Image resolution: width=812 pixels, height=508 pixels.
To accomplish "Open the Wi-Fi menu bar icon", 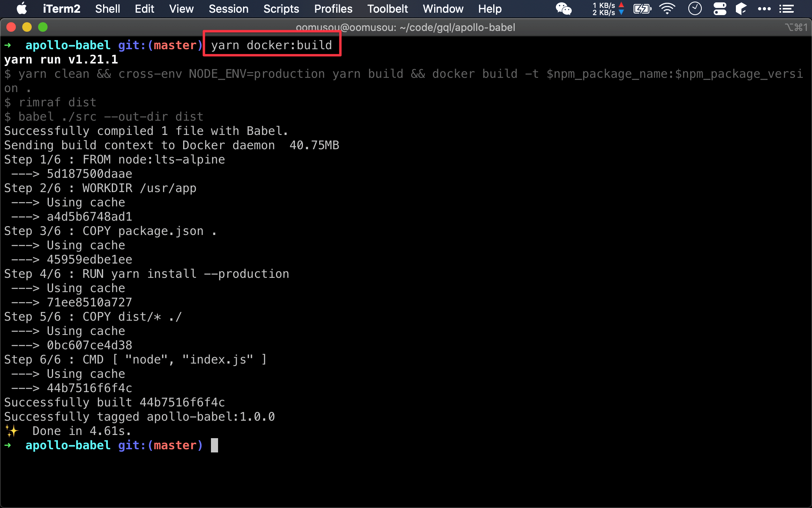I will tap(667, 9).
